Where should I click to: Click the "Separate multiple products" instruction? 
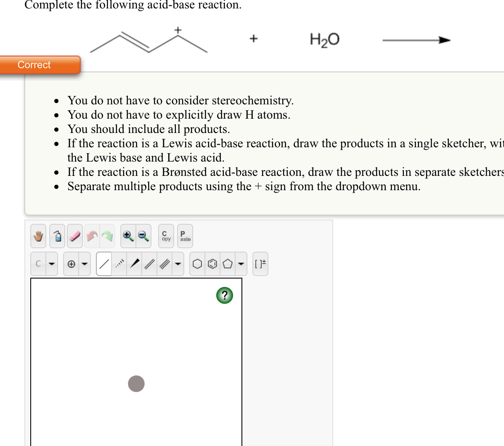[244, 186]
